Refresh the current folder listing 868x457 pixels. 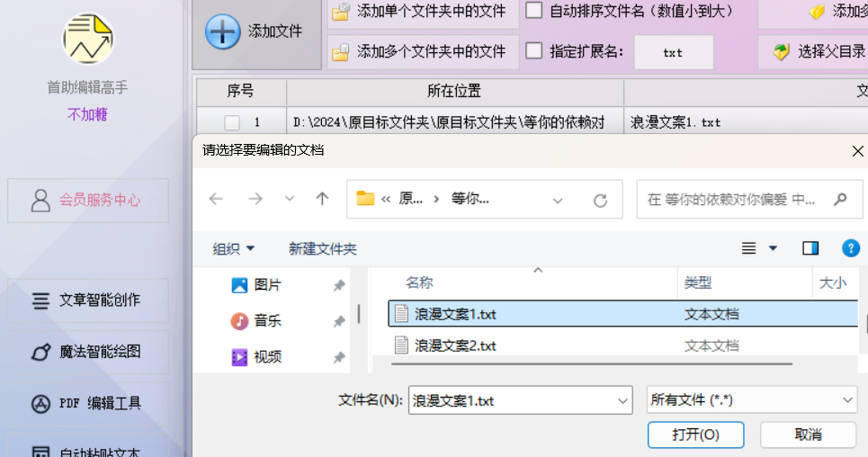tap(600, 200)
